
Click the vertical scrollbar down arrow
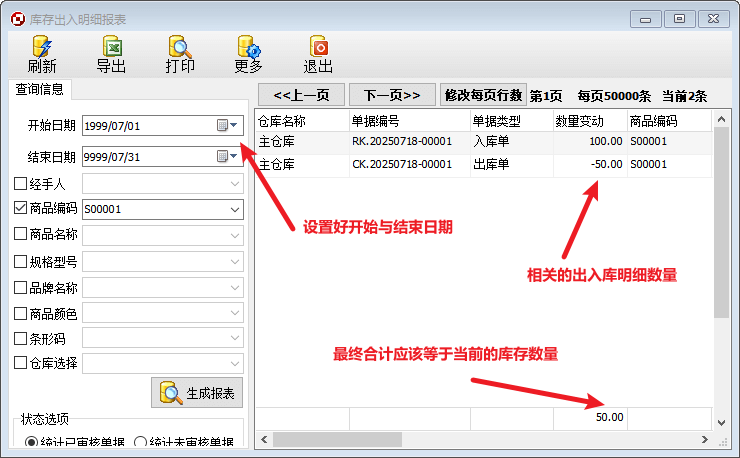tap(721, 423)
